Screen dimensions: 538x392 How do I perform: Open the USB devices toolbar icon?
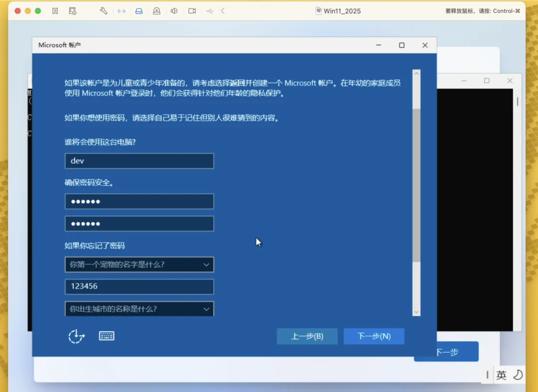tap(210, 11)
